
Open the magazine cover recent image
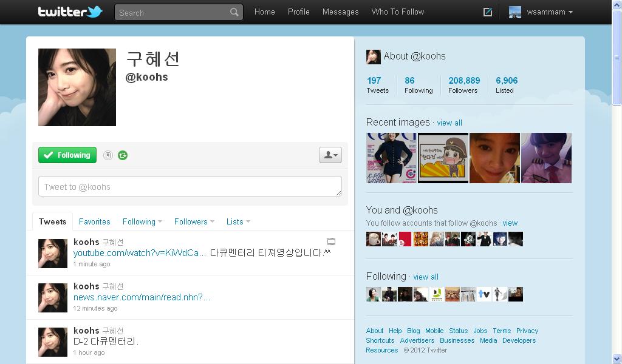pyautogui.click(x=392, y=158)
